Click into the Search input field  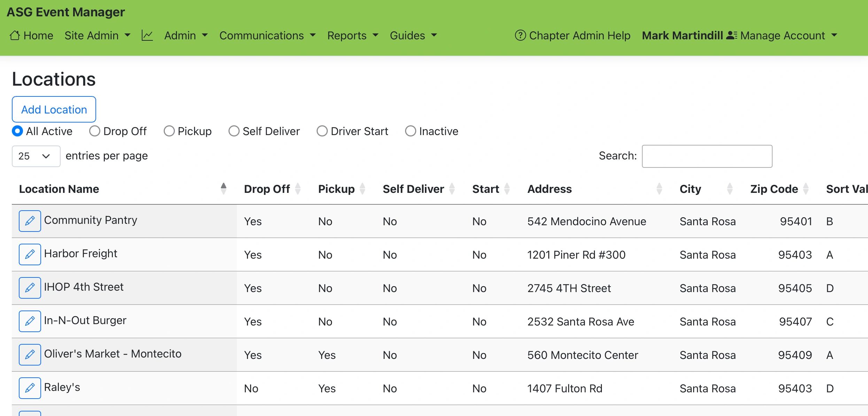pyautogui.click(x=707, y=156)
